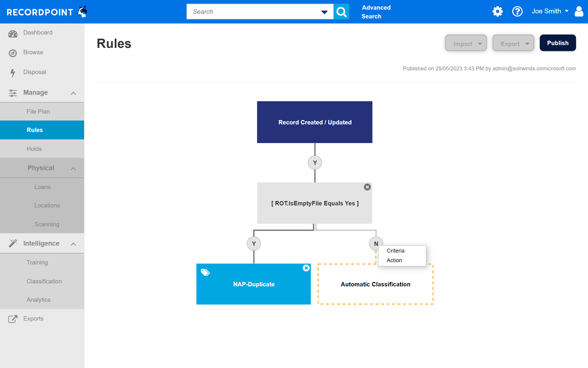Choose Action from the popup menu

click(x=394, y=260)
